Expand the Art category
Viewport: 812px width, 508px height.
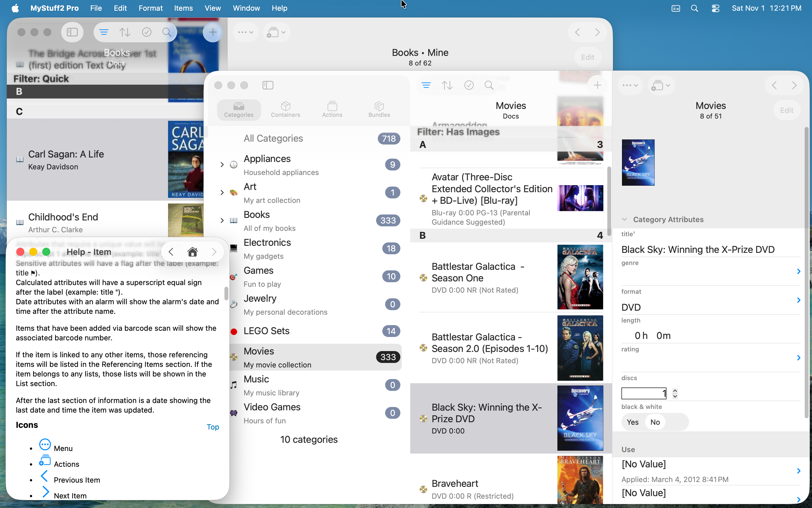pos(222,192)
